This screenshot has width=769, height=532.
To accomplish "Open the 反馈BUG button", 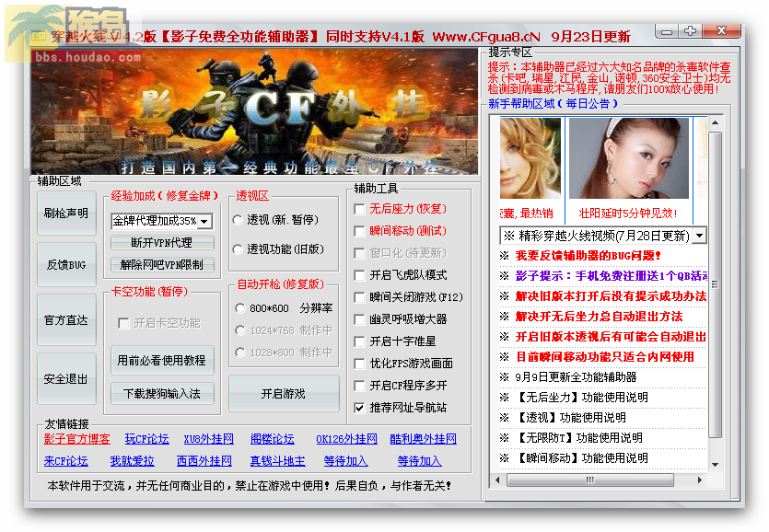I will 66,265.
